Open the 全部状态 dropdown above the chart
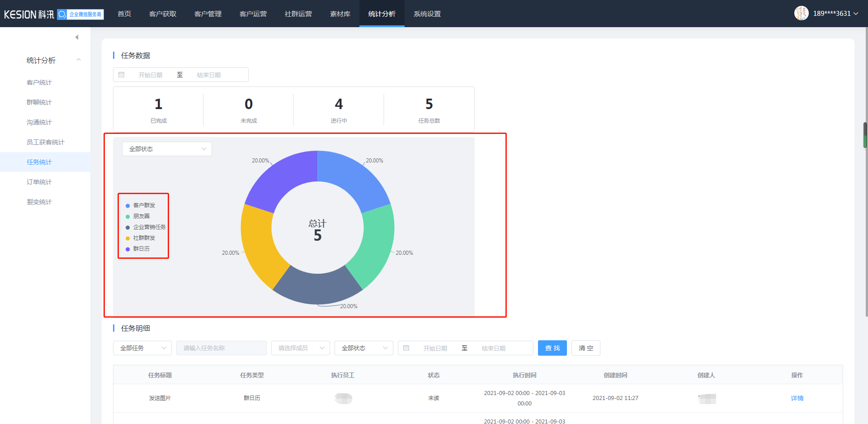868x424 pixels. 167,149
